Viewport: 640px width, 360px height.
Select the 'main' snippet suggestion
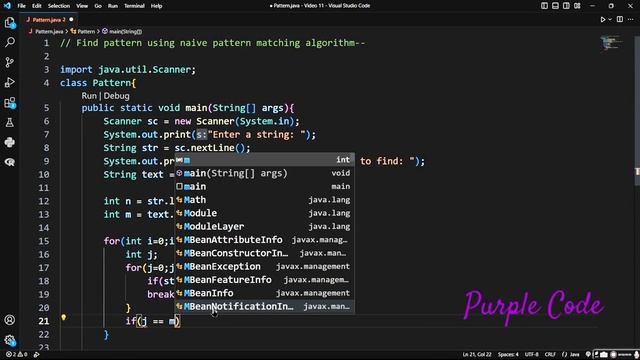[x=264, y=187]
